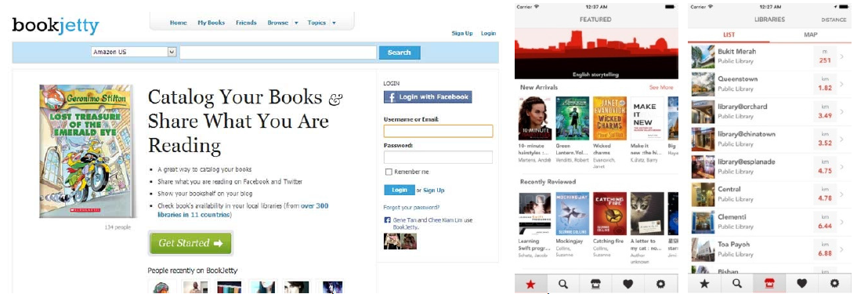The image size is (868, 294).
Task: Tap the star tab icon on Featured screen
Action: 530,284
